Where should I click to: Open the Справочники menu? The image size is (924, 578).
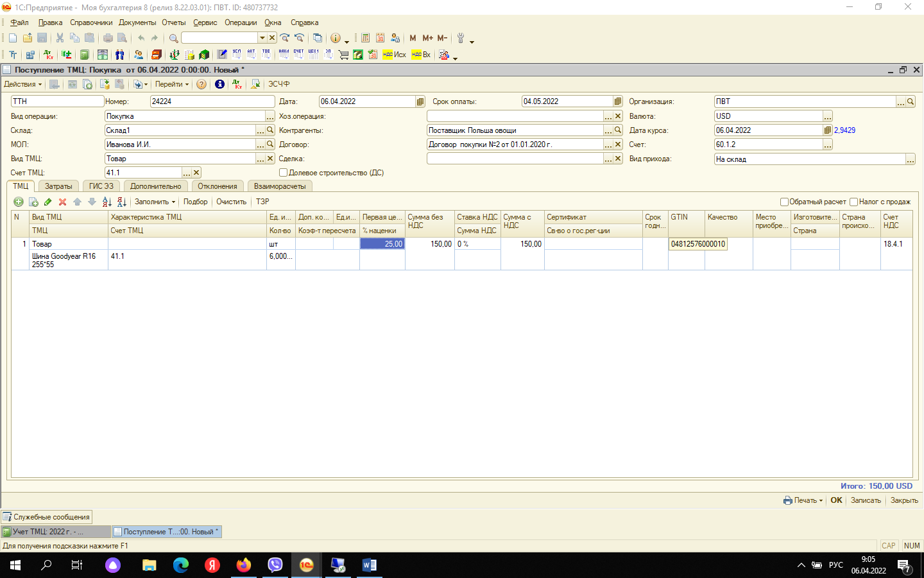click(x=91, y=22)
